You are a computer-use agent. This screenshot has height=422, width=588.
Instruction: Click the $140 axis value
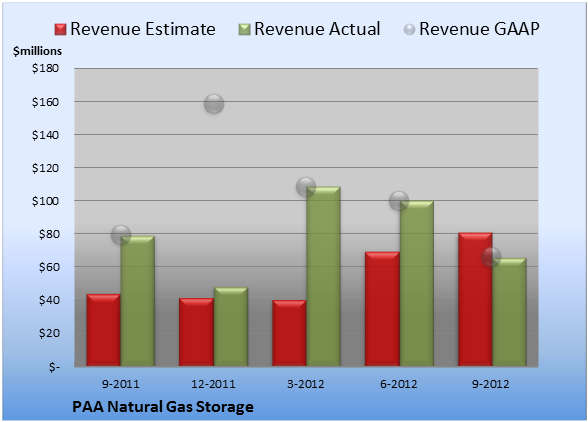point(45,135)
